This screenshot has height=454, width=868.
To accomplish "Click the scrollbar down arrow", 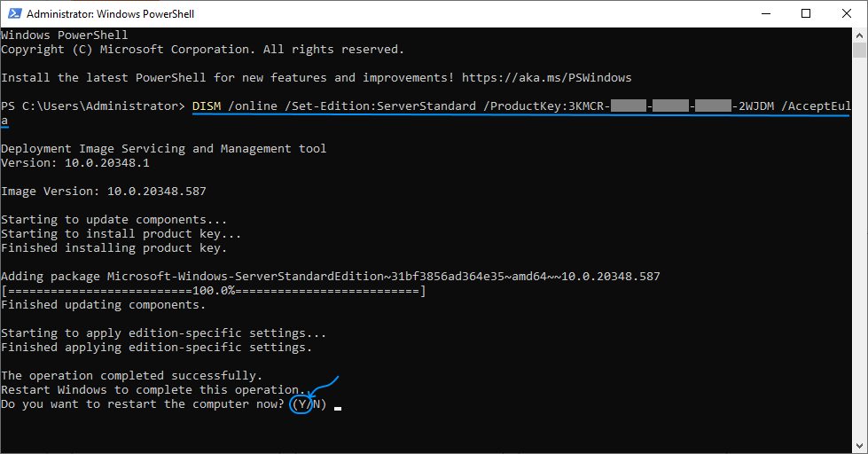I will [x=859, y=446].
